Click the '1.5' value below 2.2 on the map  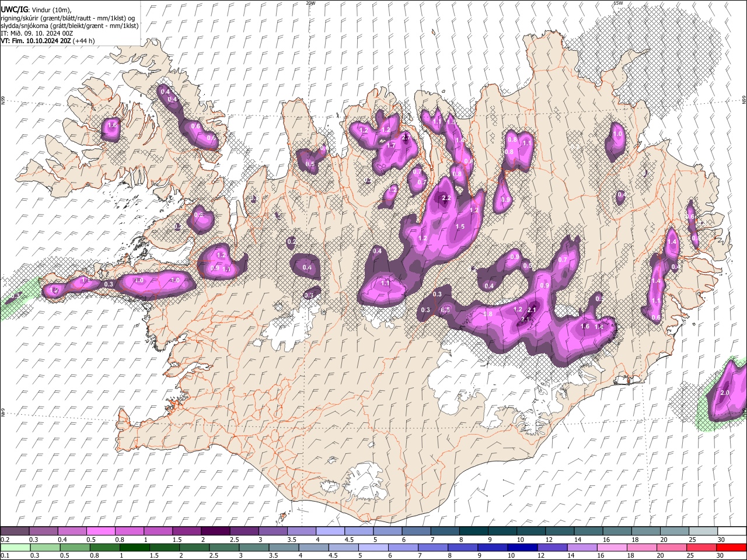point(460,226)
